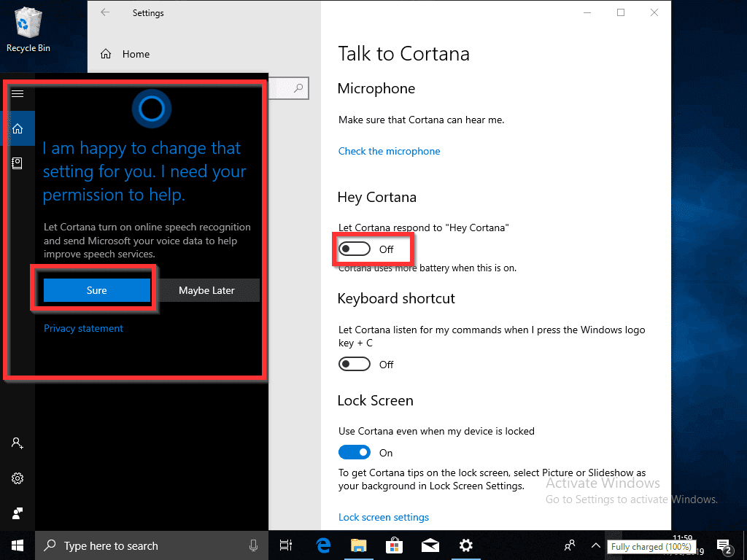Open the Check the microphone link
Image resolution: width=747 pixels, height=560 pixels.
389,151
